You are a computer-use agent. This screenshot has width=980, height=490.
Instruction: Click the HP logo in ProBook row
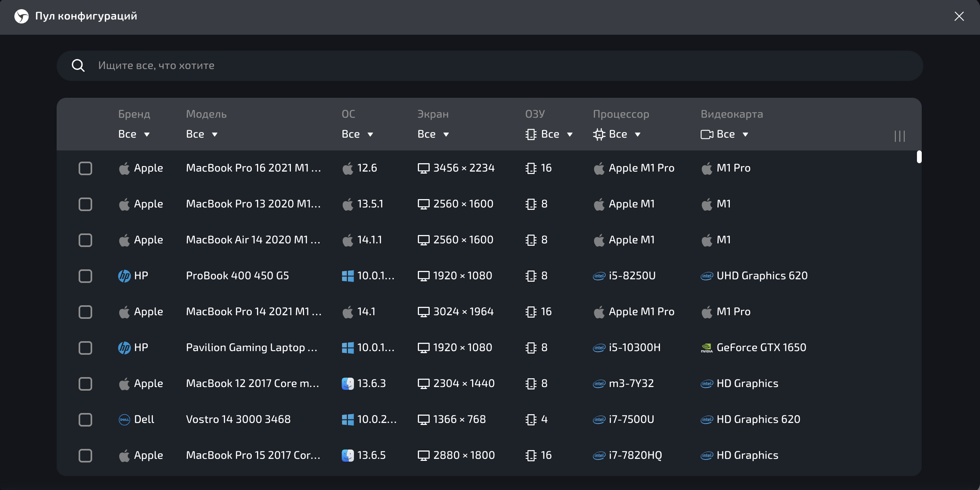click(x=124, y=276)
